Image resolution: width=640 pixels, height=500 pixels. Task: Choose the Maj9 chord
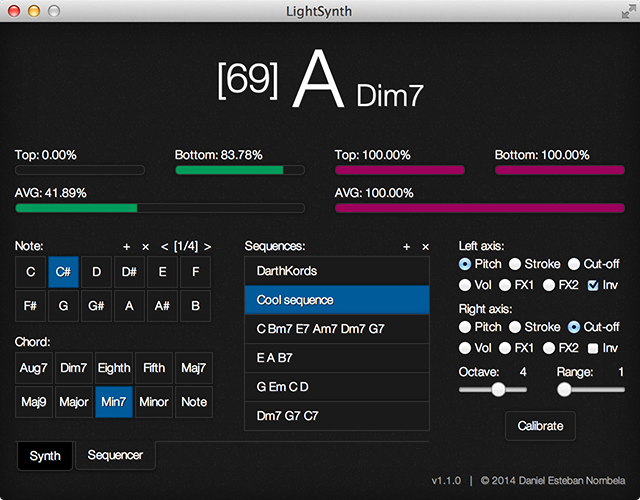click(x=34, y=402)
